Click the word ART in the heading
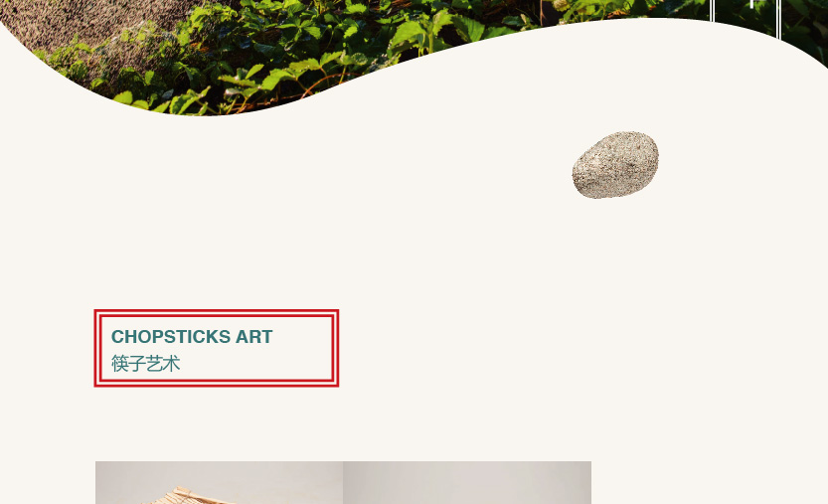Image resolution: width=828 pixels, height=504 pixels. tap(254, 337)
